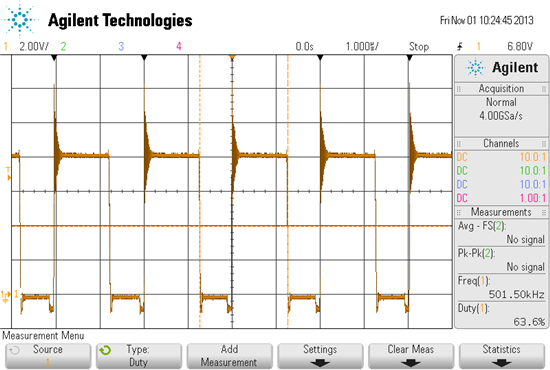The image size is (550, 370).
Task: Select the blue channel 3 indicator
Action: pos(121,46)
